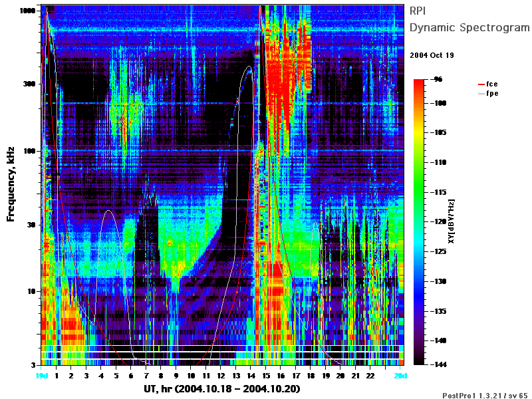Click the 1000 kHz frequency axis label
This screenshot has width=532, height=399.
coord(27,11)
